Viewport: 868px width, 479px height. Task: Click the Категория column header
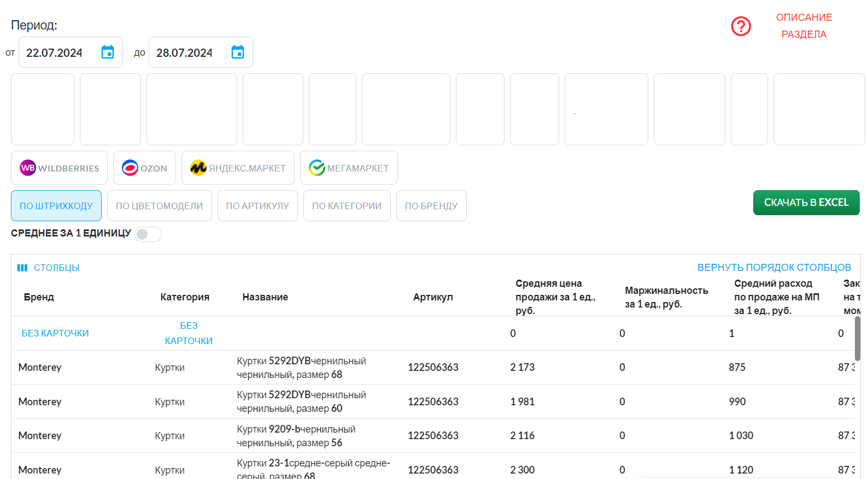pyautogui.click(x=185, y=297)
